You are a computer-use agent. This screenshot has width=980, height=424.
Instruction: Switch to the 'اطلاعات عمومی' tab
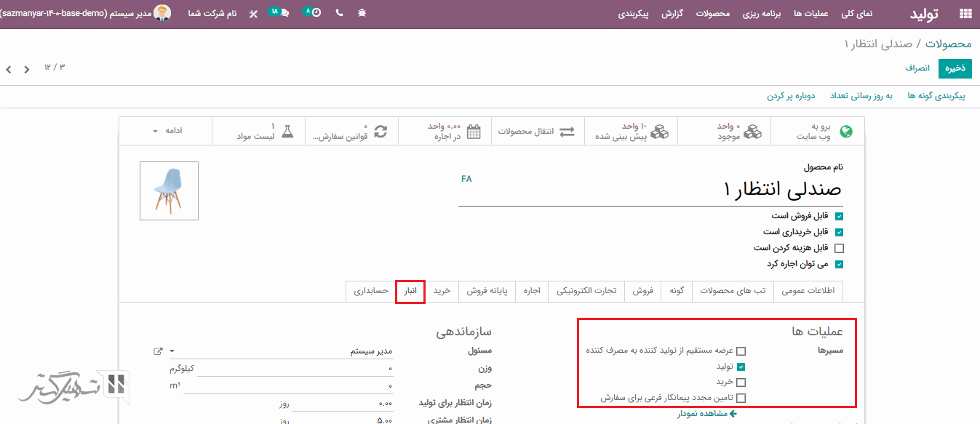click(808, 291)
